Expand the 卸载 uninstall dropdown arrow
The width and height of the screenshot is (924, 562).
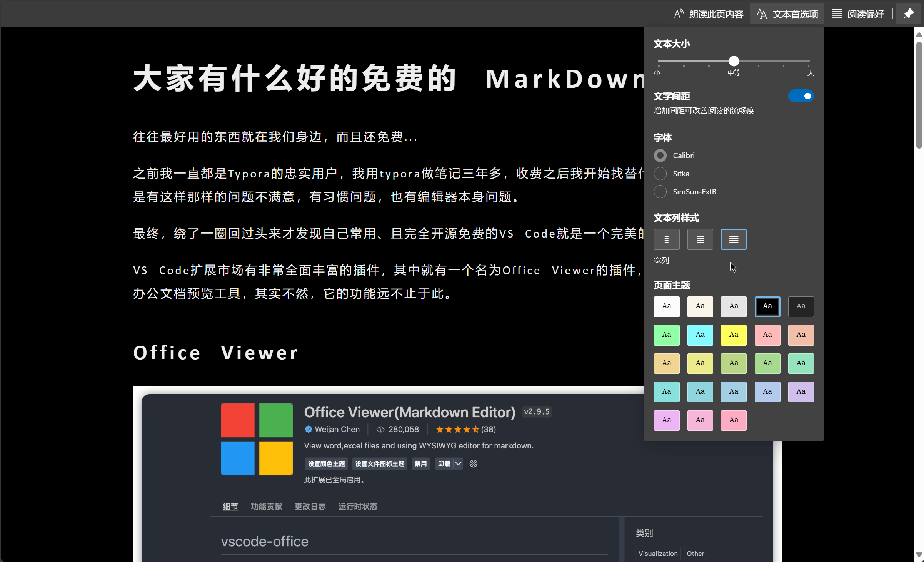(458, 463)
